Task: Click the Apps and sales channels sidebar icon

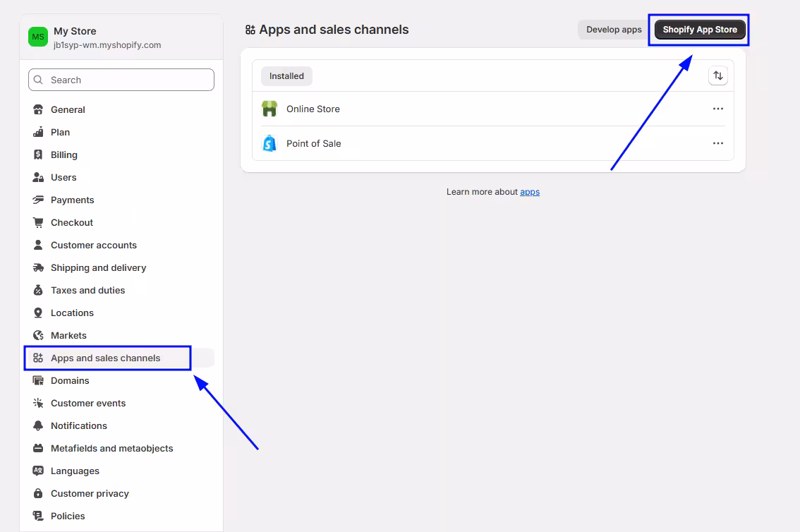Action: click(x=38, y=358)
